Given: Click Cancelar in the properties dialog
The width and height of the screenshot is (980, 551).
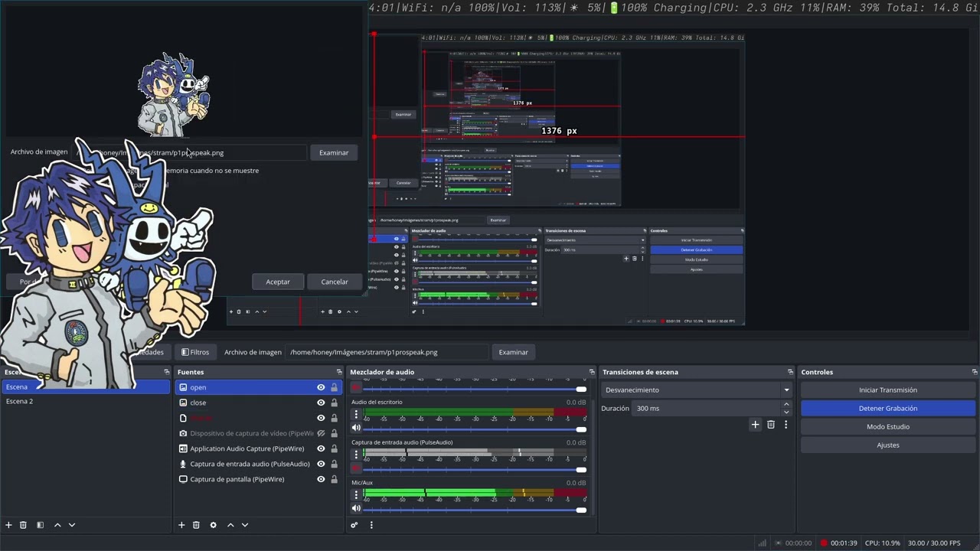Looking at the screenshot, I should click(335, 282).
